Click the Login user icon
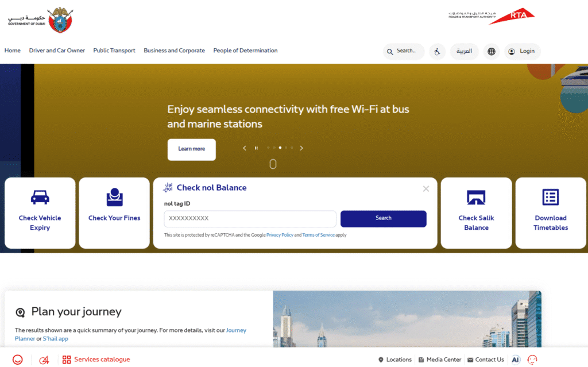The width and height of the screenshot is (588, 367). tap(512, 52)
